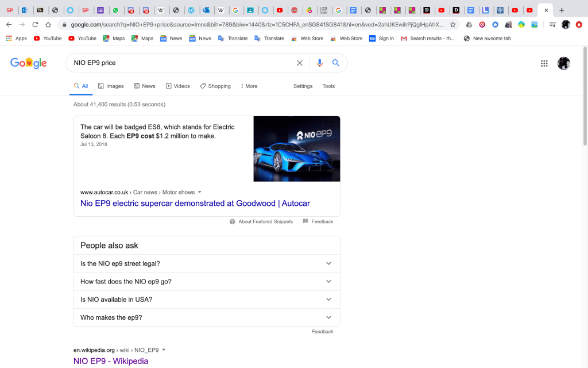Click inside the Google search input field
The height and width of the screenshot is (368, 588).
click(178, 63)
